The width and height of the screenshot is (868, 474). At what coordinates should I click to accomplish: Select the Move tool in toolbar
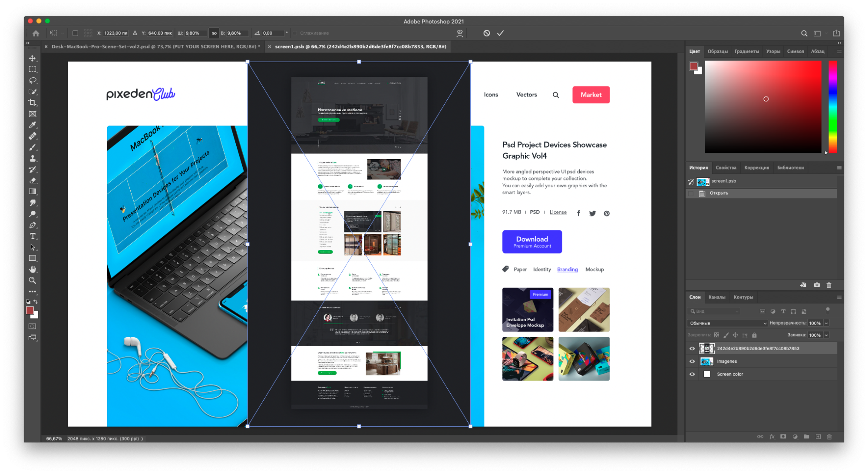32,56
